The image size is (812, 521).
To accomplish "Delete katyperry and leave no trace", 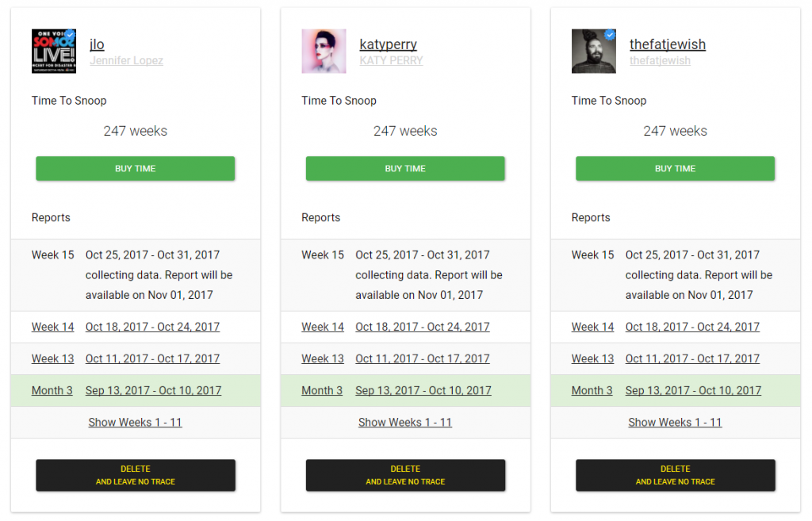I will pyautogui.click(x=405, y=475).
